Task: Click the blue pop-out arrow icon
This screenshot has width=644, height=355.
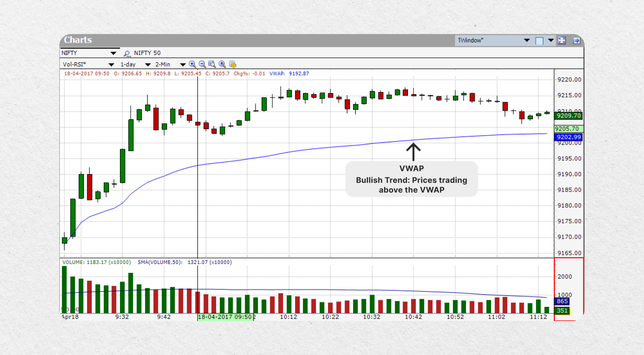Action: click(x=577, y=40)
